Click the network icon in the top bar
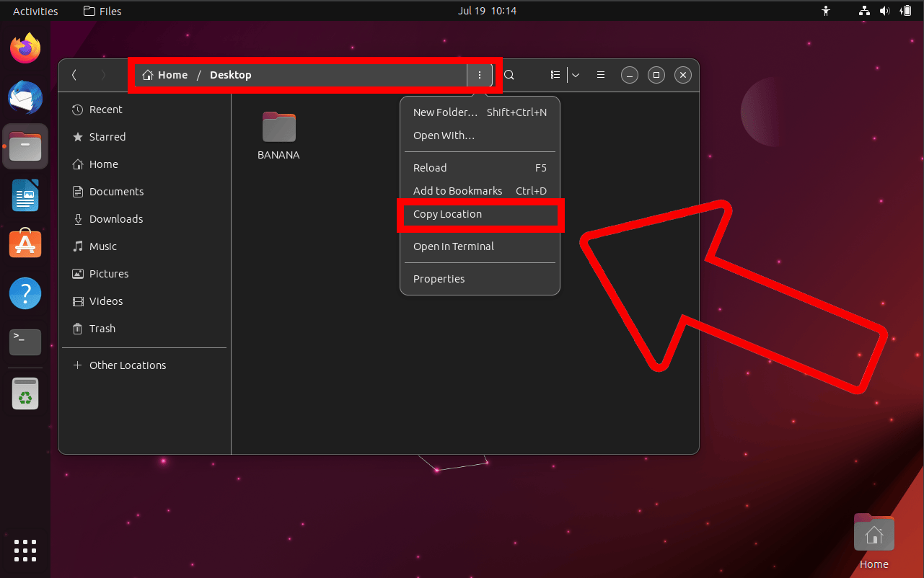The height and width of the screenshot is (578, 924). coord(863,10)
